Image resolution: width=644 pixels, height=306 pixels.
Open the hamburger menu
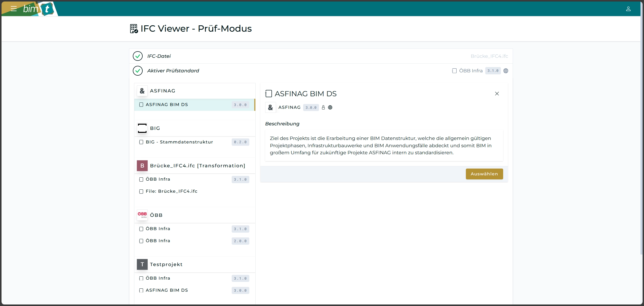point(14,9)
